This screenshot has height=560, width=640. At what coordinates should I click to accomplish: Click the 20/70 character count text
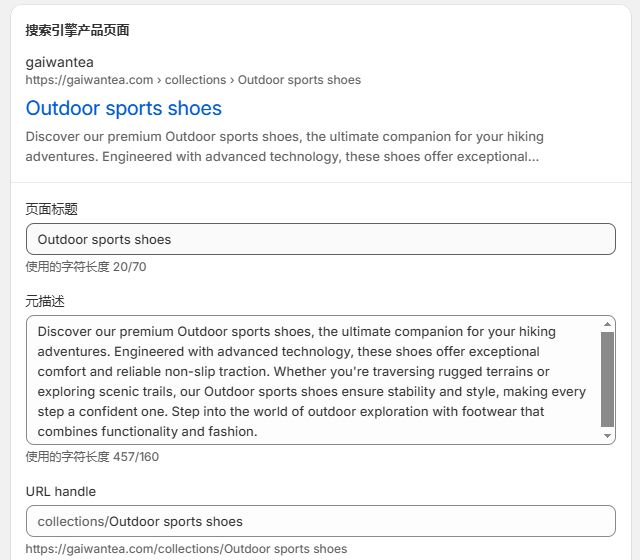(129, 267)
